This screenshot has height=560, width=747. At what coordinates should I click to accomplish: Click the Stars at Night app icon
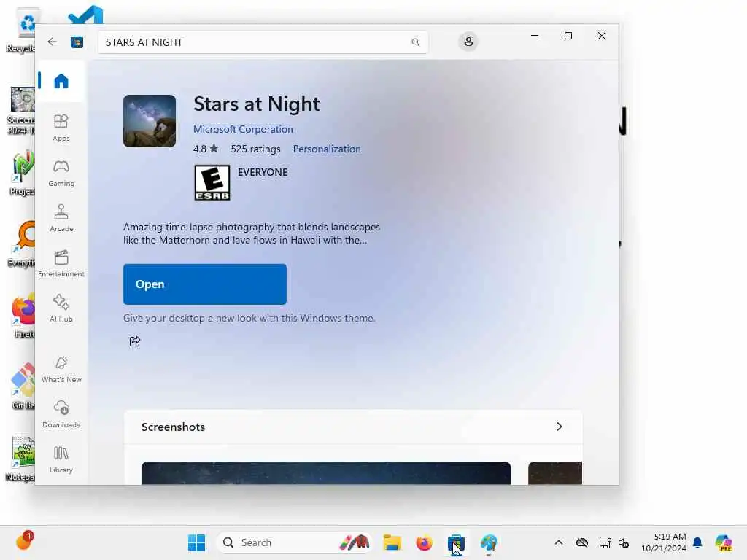[150, 121]
